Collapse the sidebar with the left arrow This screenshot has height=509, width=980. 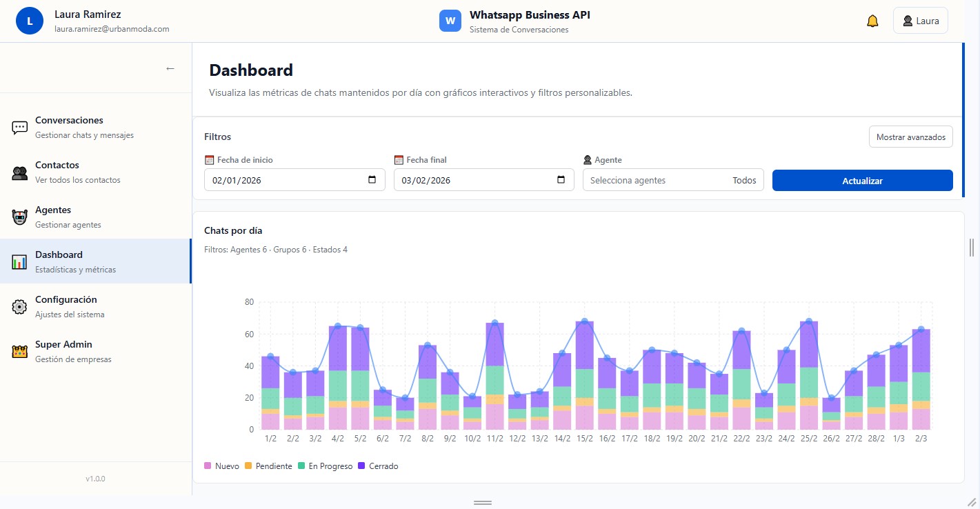click(x=170, y=68)
